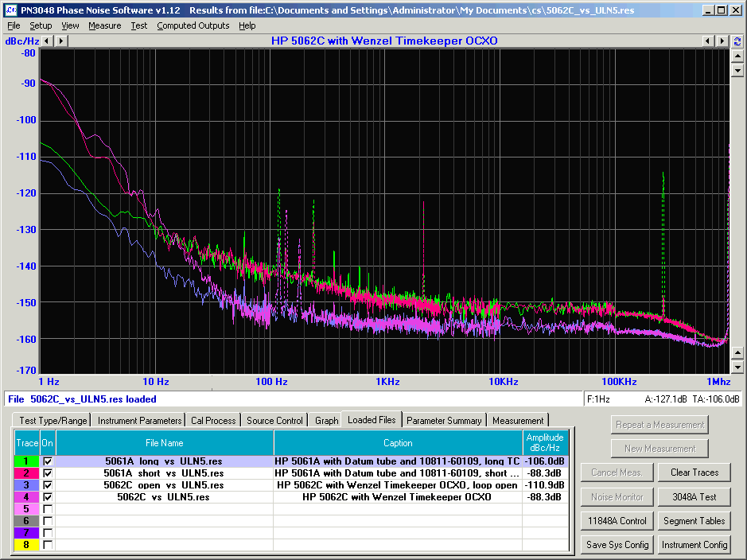Select file name 5062C vs ULN5.res
Viewport: 747px width, 560px height.
[165, 497]
